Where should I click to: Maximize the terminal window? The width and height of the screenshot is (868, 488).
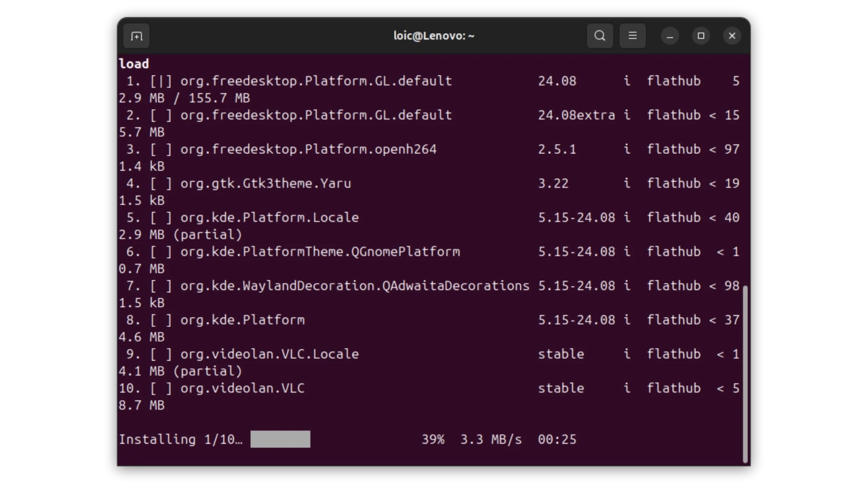pos(701,36)
